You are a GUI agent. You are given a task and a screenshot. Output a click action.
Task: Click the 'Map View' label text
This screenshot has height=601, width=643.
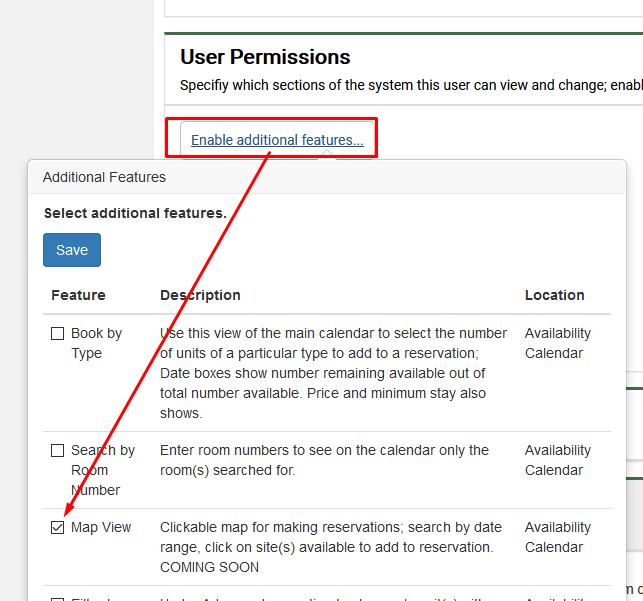[101, 527]
